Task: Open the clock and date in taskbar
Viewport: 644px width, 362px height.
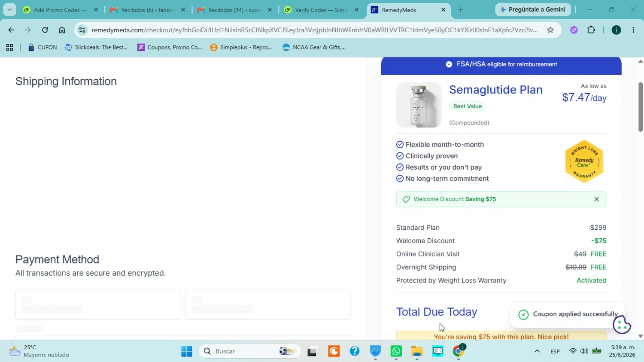Action: pos(623,351)
